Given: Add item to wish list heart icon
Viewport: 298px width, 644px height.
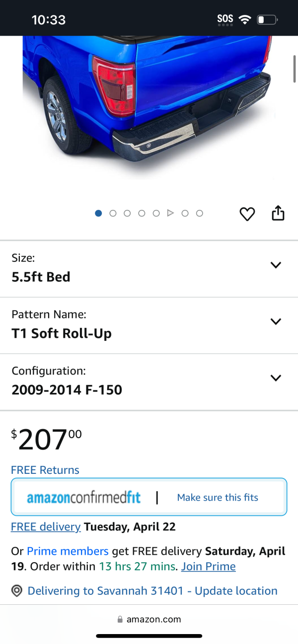Looking at the screenshot, I should [x=247, y=214].
